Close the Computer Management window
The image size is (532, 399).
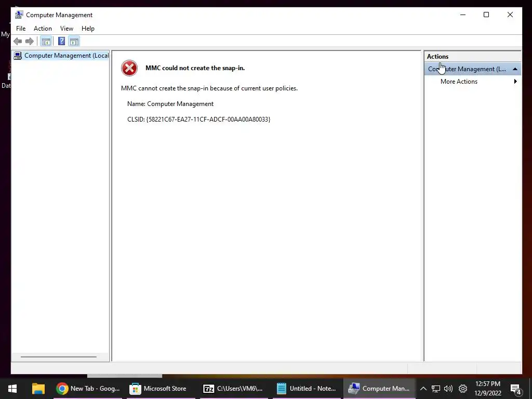(x=510, y=15)
